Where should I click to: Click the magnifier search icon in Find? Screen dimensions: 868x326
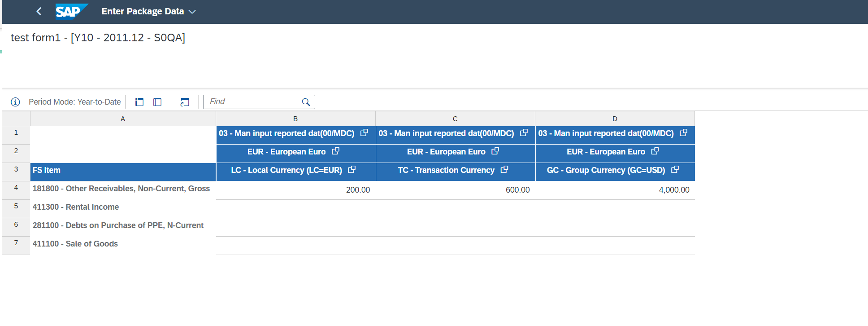[x=306, y=102]
